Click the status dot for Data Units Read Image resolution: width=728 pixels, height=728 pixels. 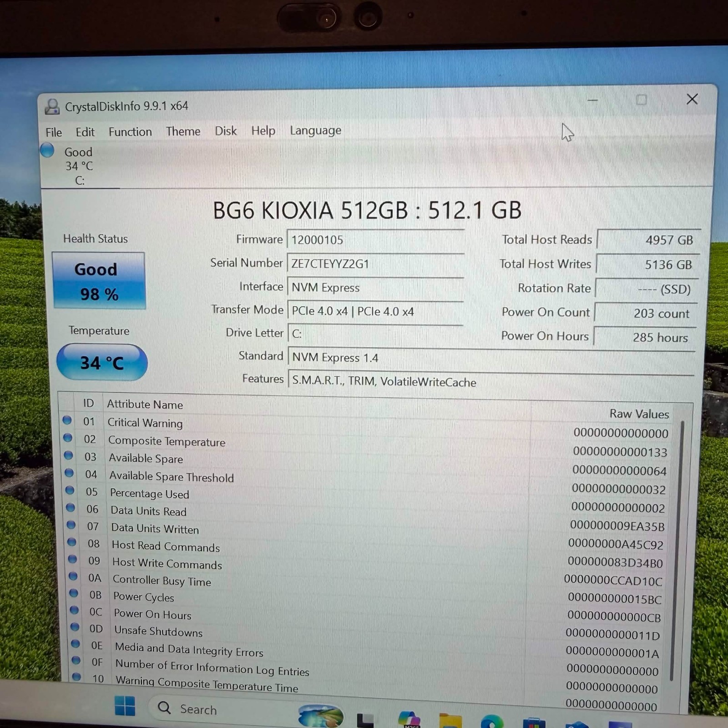(70, 507)
